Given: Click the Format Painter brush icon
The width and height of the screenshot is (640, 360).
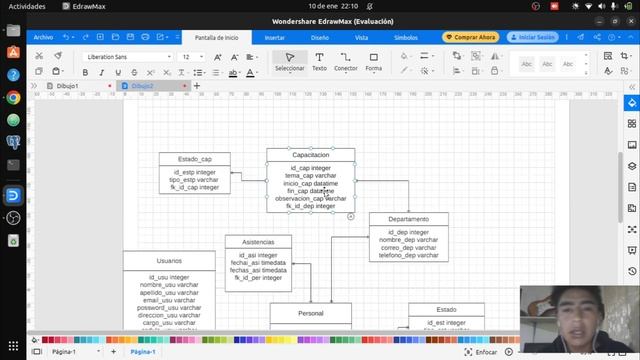Looking at the screenshot, I should pyautogui.click(x=58, y=56).
